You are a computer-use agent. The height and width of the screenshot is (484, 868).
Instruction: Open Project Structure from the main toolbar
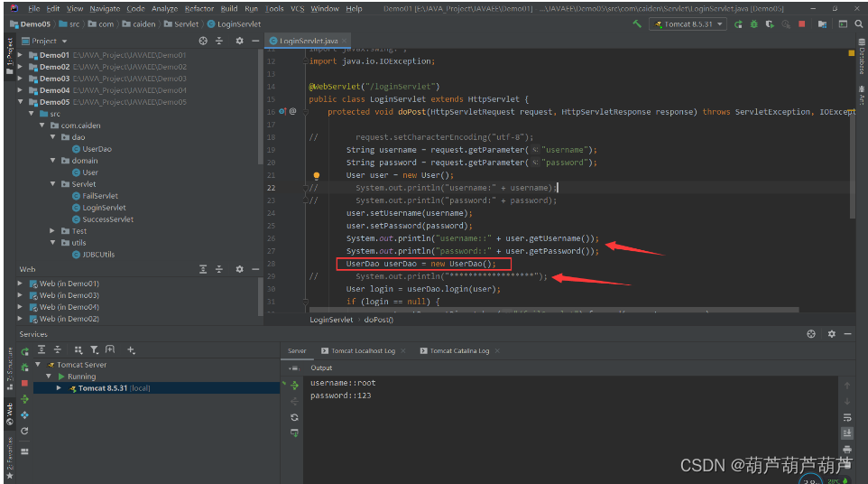point(822,24)
